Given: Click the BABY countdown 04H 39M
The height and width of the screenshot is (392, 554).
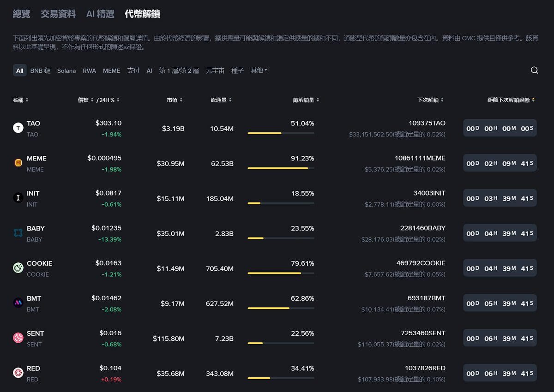Looking at the screenshot, I should (x=500, y=233).
